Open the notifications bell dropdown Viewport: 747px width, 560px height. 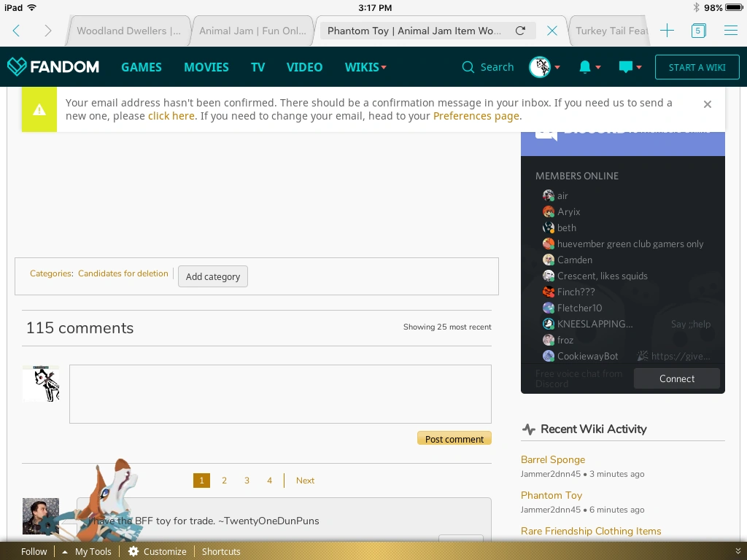click(589, 67)
